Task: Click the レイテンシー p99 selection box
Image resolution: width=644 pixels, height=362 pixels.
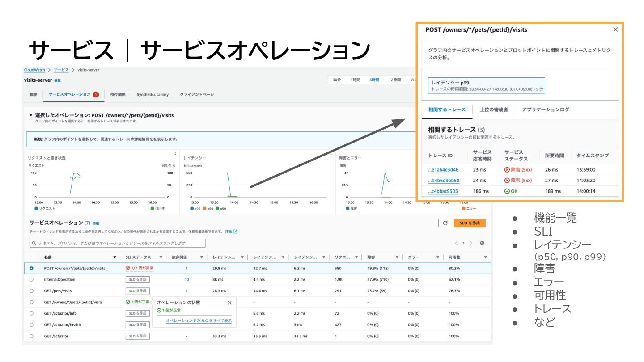Action: 486,85
